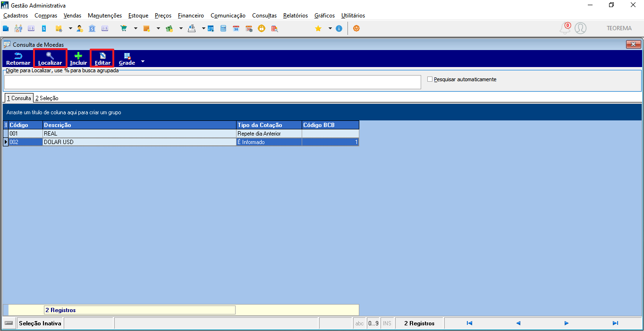Click the Localizar search text field

(212, 82)
